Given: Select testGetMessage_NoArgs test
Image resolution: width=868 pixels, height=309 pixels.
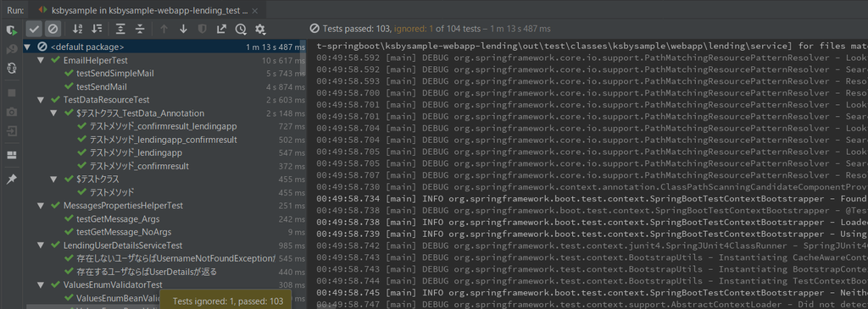Looking at the screenshot, I should click(x=125, y=232).
